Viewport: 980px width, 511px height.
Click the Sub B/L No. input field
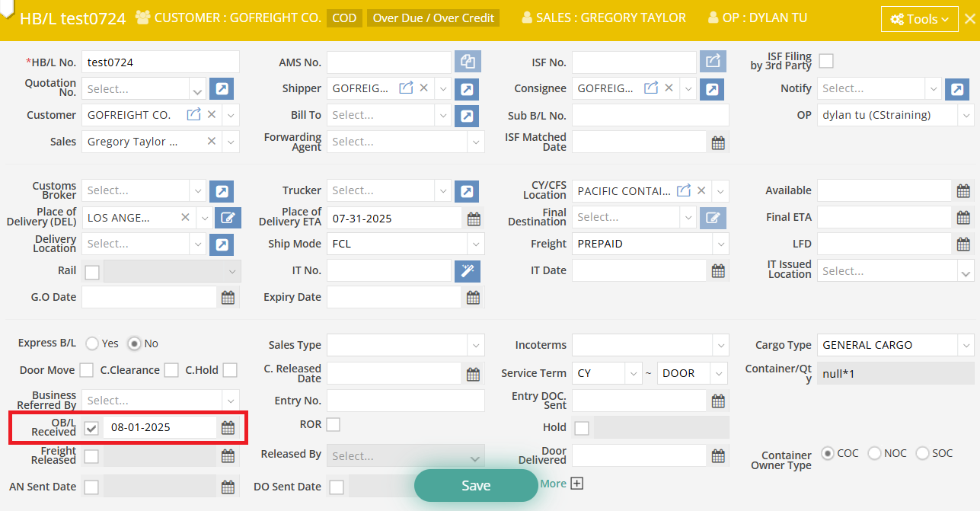[650, 116]
